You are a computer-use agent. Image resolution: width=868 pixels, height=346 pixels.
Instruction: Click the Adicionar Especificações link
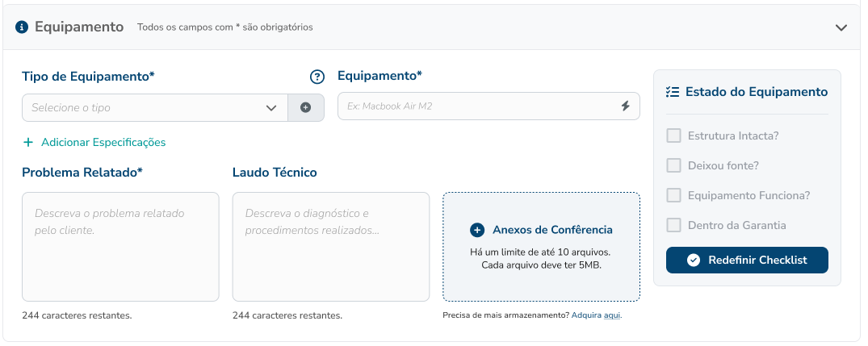click(x=103, y=143)
